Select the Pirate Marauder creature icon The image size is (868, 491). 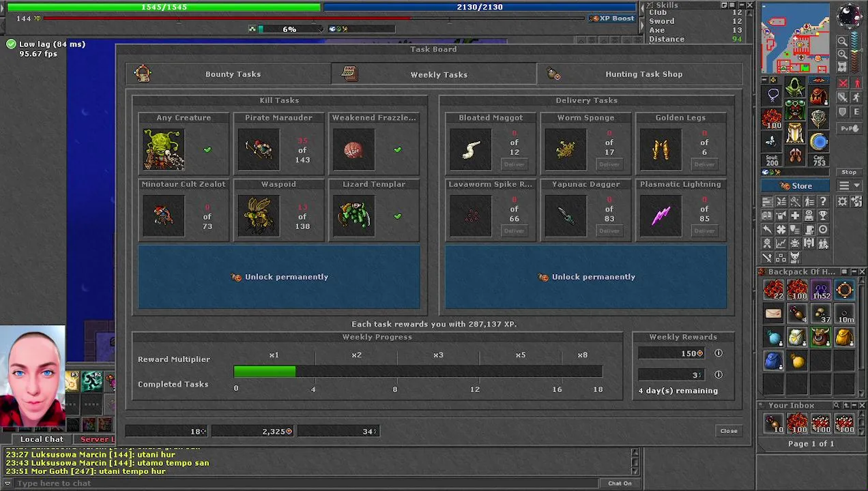[259, 149]
